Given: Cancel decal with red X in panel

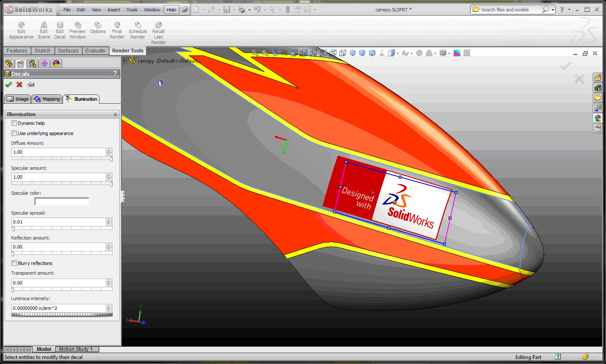Looking at the screenshot, I should [19, 84].
